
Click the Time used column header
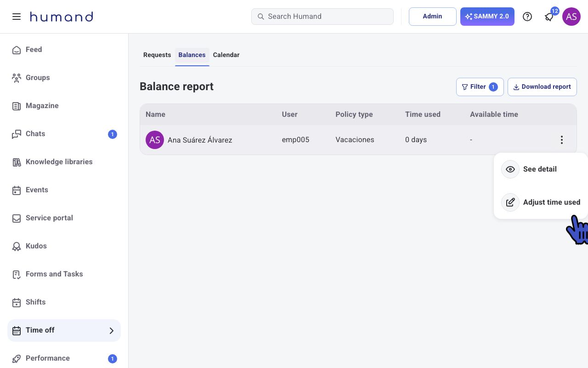click(x=423, y=115)
